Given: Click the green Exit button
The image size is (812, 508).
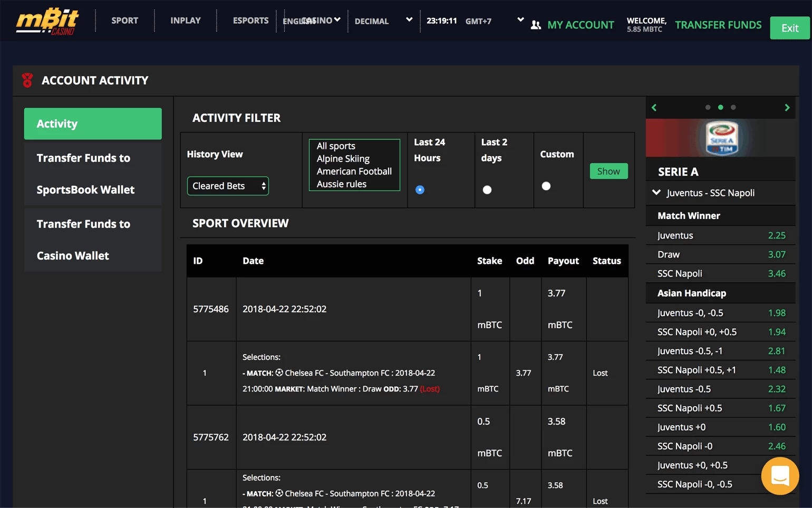Looking at the screenshot, I should [x=789, y=28].
